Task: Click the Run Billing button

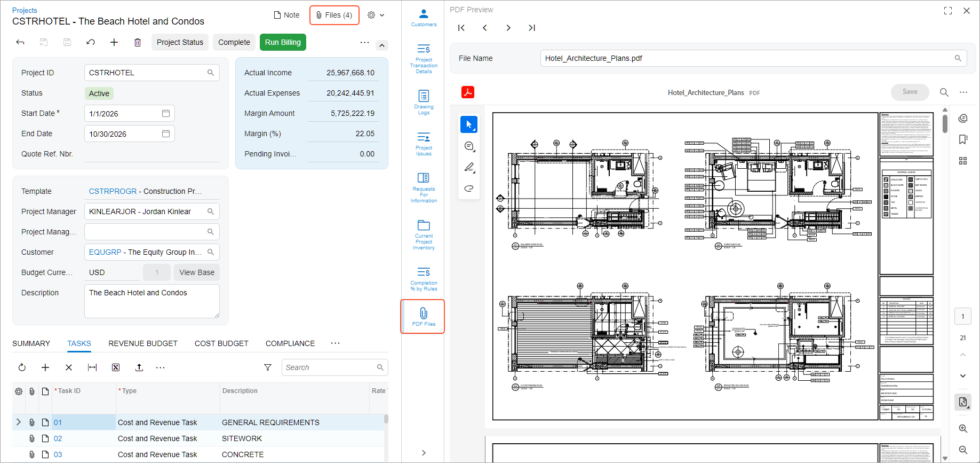Action: pos(283,42)
